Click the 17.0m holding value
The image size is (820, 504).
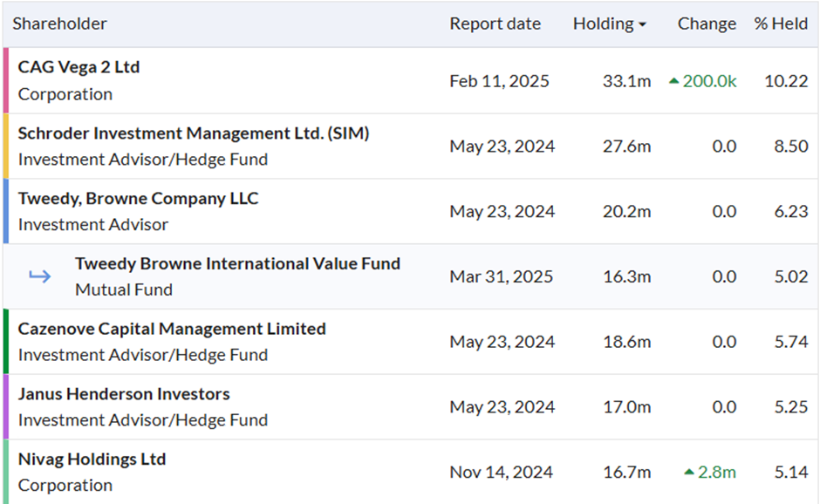coord(627,406)
